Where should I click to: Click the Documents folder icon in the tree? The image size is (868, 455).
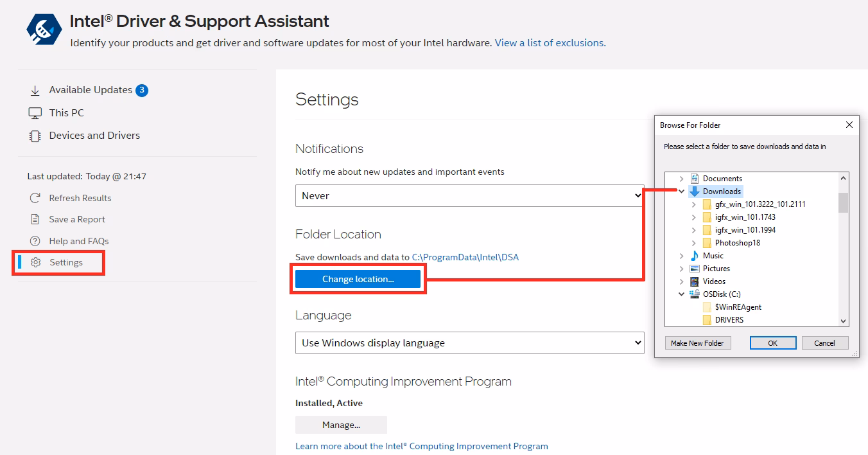695,179
